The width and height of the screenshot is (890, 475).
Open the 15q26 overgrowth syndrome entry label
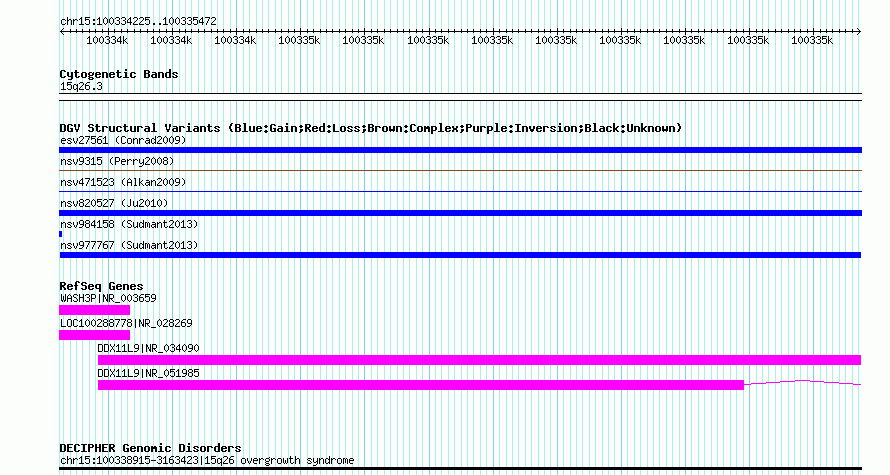point(207,460)
